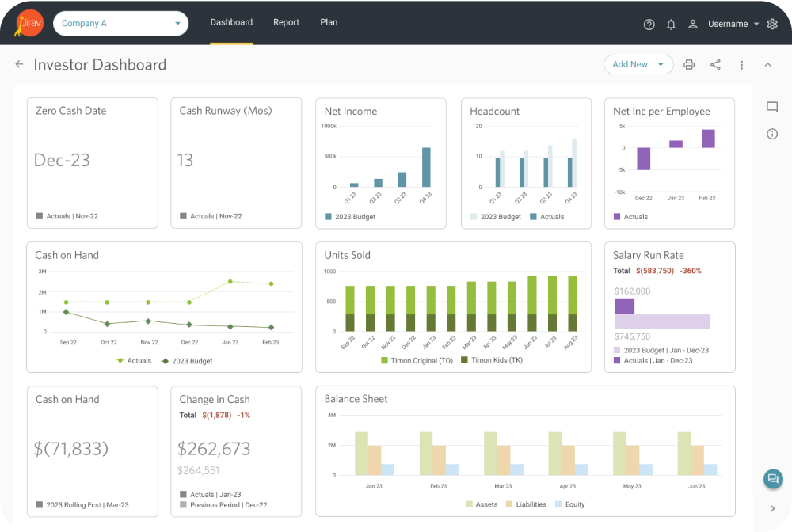
Task: Print the dashboard using printer icon
Action: [689, 65]
